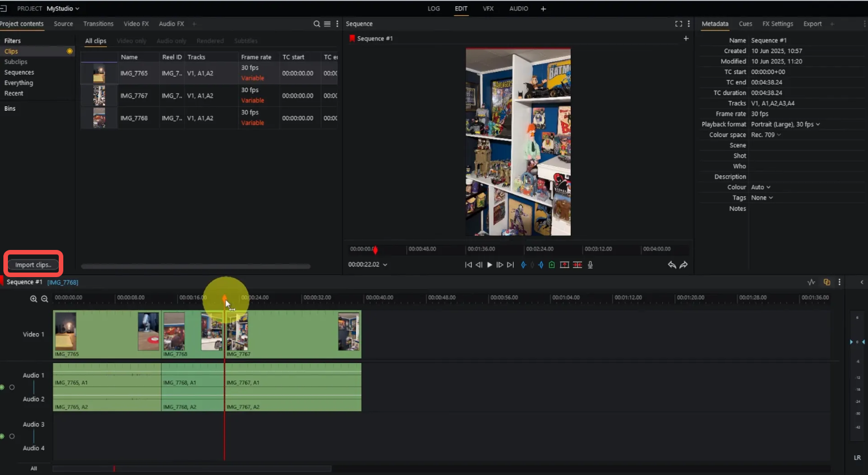The height and width of the screenshot is (475, 868).
Task: Toggle audio waveform display on the timeline
Action: [x=811, y=282]
